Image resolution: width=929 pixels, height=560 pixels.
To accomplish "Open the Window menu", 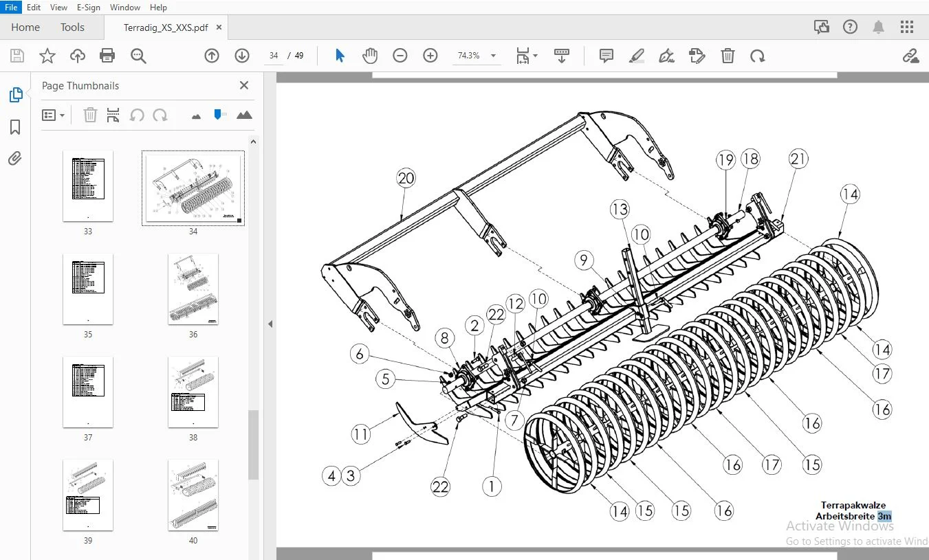I will coord(125,8).
